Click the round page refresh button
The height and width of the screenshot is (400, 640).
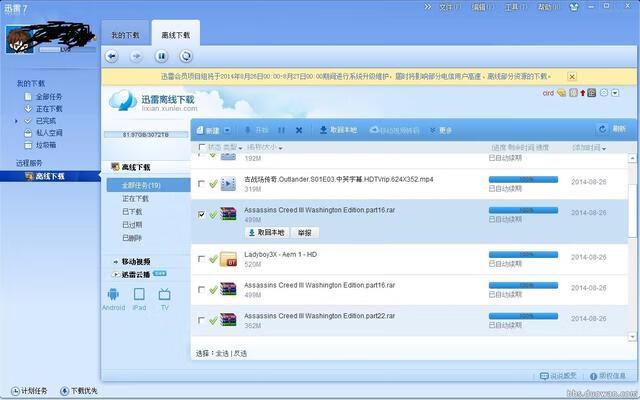[186, 56]
